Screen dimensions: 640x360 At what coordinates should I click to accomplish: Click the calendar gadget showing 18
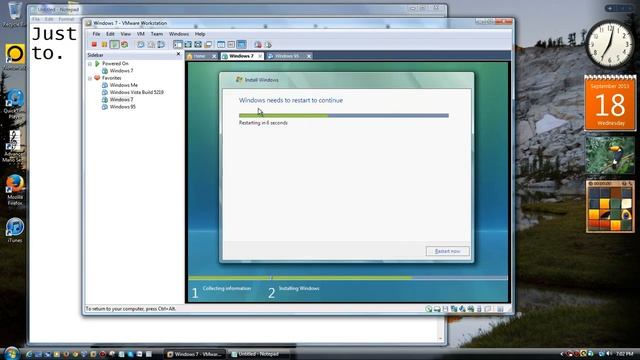610,103
